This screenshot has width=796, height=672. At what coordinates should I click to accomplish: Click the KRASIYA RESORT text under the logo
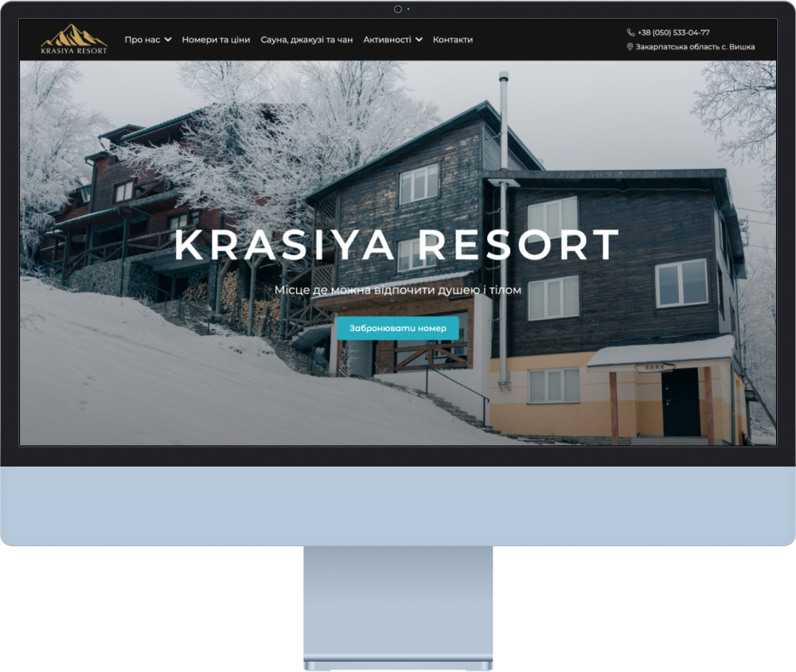pyautogui.click(x=73, y=51)
